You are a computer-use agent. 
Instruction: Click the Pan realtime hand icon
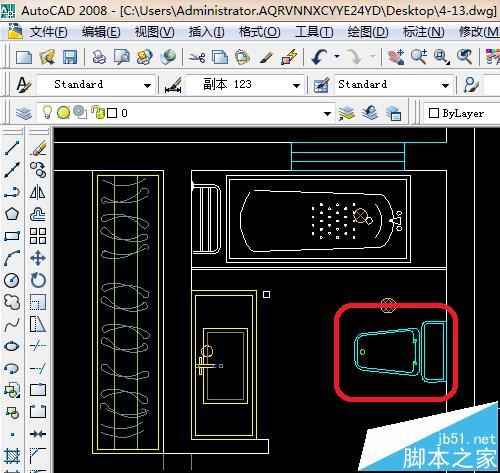[x=396, y=57]
